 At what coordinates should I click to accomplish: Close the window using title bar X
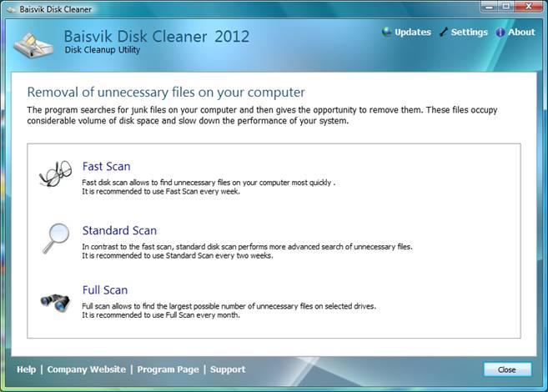point(529,7)
